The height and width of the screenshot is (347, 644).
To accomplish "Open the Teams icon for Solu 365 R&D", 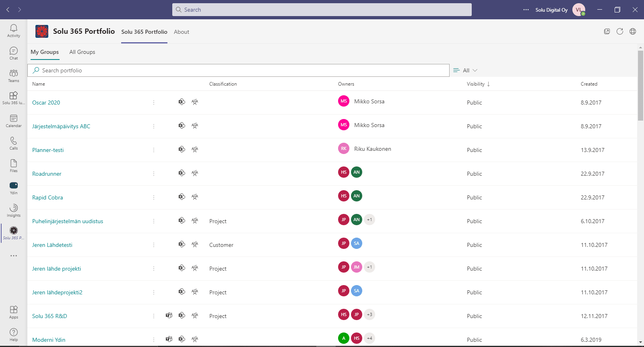I will click(x=169, y=316).
